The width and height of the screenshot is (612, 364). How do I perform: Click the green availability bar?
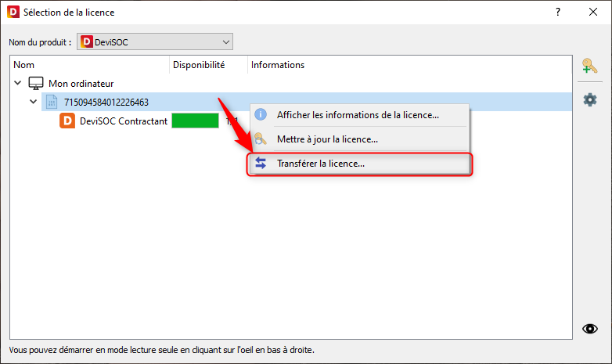click(195, 121)
